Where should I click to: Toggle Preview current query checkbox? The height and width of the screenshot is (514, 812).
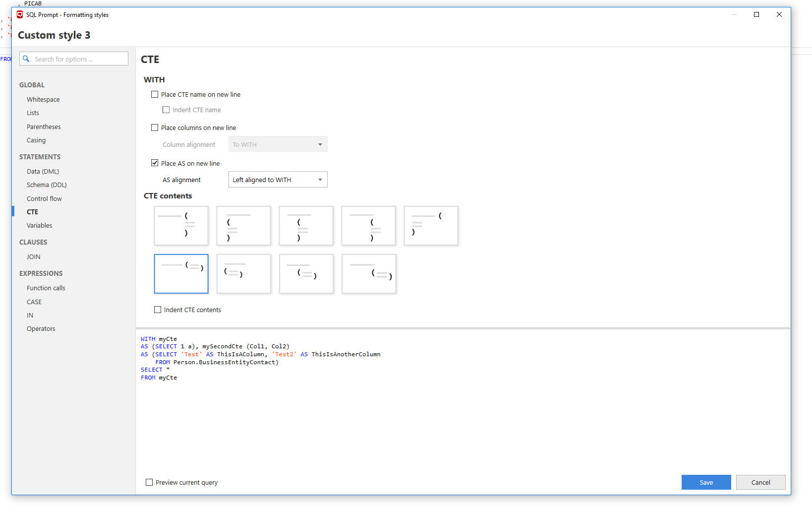149,482
